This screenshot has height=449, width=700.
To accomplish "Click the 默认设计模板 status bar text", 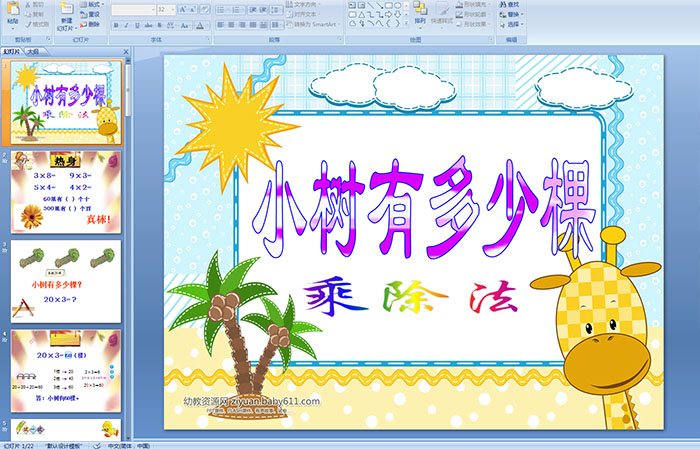I will 64,445.
